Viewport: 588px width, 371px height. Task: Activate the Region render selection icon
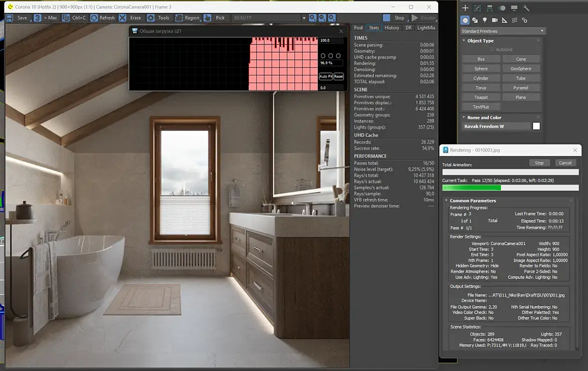point(179,17)
